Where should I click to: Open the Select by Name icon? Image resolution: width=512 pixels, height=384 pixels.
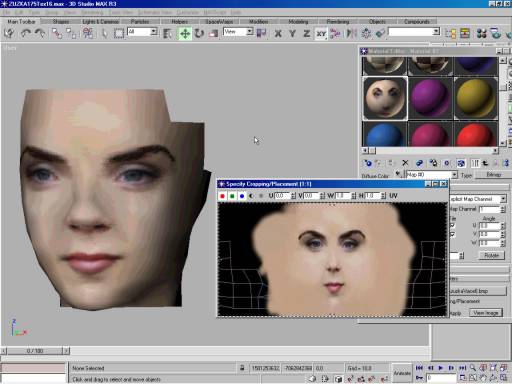coord(168,33)
